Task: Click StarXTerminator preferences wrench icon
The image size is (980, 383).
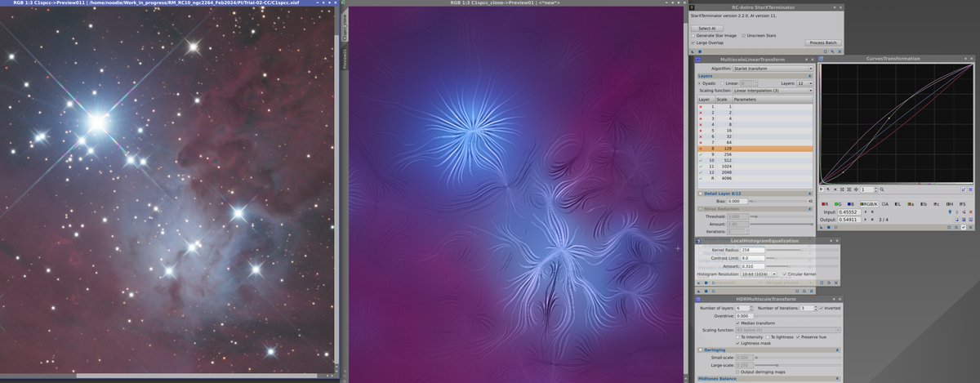Action: 832,51
